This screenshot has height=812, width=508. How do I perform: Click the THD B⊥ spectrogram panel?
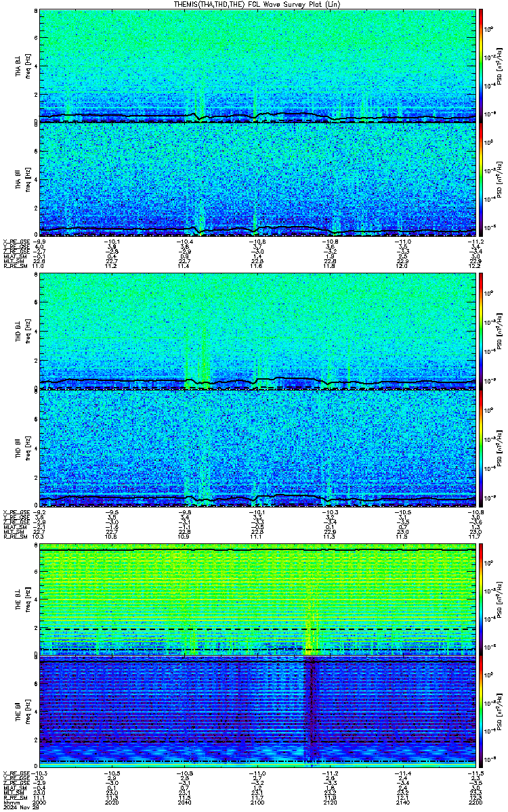(x=257, y=332)
